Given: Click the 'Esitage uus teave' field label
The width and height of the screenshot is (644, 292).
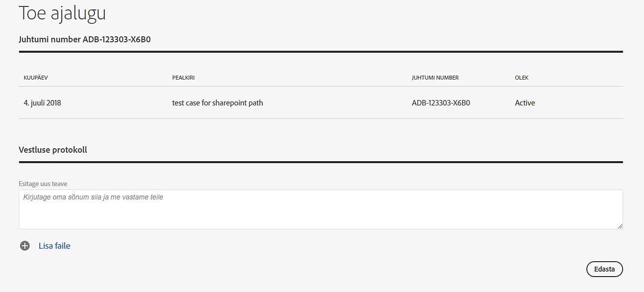Looking at the screenshot, I should 43,184.
